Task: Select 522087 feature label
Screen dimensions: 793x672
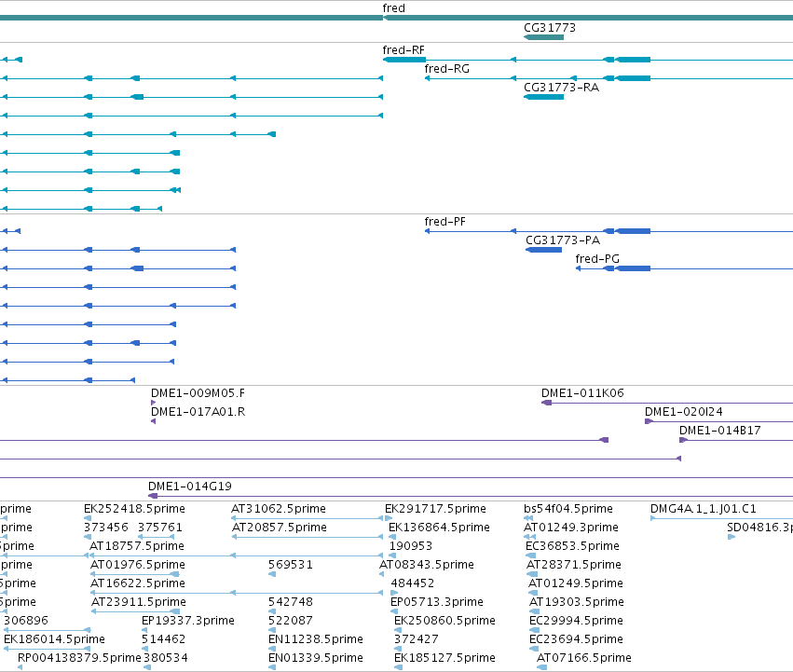Action: click(291, 621)
